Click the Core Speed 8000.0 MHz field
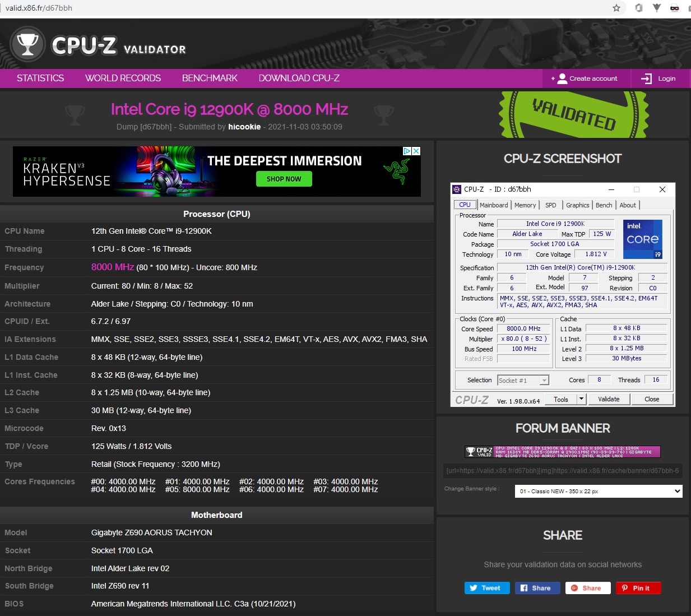The height and width of the screenshot is (616, 691). click(523, 329)
